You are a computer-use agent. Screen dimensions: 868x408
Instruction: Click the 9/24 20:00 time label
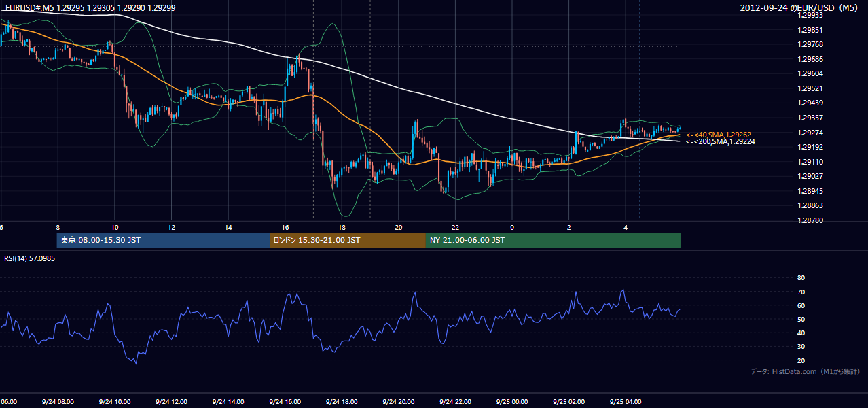pyautogui.click(x=399, y=401)
